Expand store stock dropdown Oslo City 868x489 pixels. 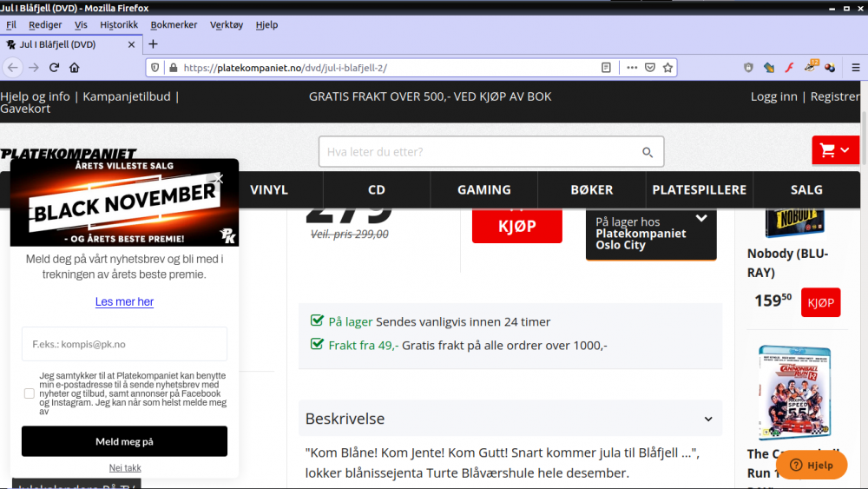pos(651,234)
